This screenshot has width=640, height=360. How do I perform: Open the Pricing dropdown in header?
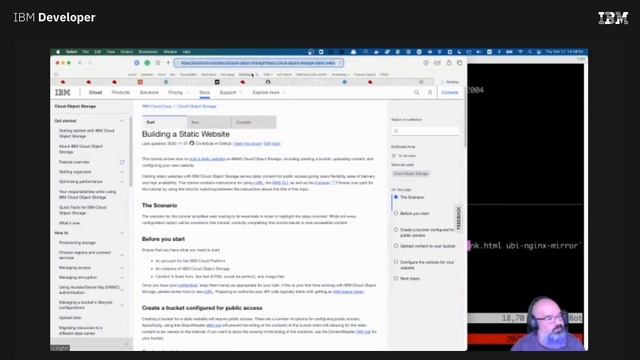pyautogui.click(x=178, y=93)
